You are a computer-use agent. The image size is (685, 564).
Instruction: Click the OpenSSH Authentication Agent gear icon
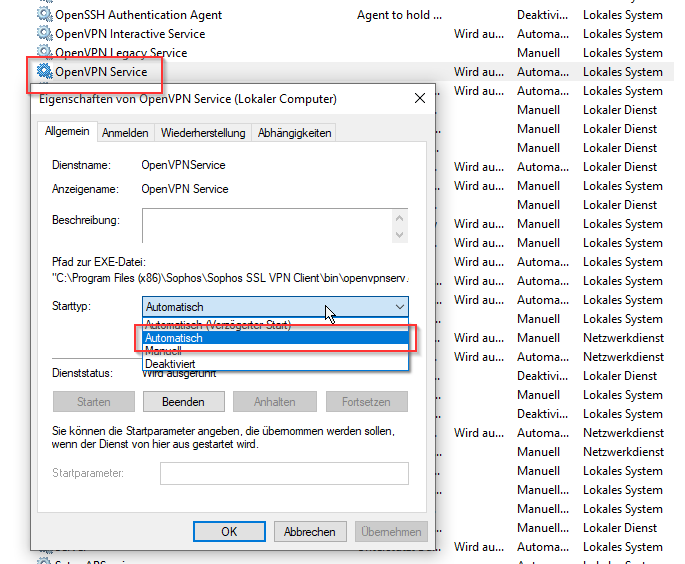pyautogui.click(x=44, y=14)
